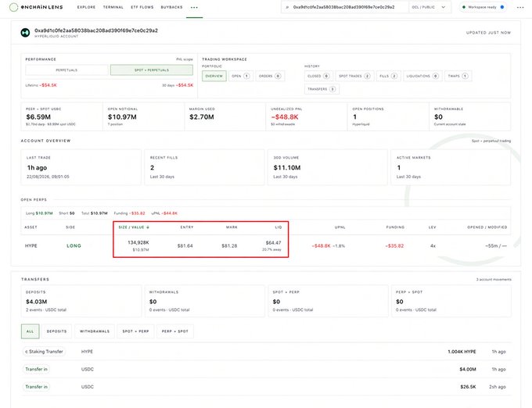Open the Transfers history tab
This screenshot has width=532, height=408.
(x=322, y=89)
